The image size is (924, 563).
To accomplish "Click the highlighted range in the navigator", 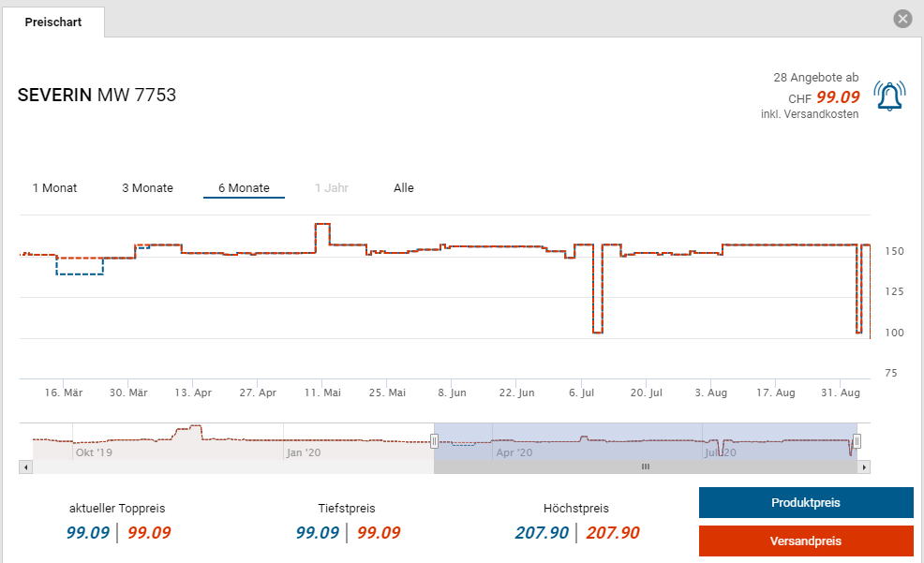I will pyautogui.click(x=645, y=440).
